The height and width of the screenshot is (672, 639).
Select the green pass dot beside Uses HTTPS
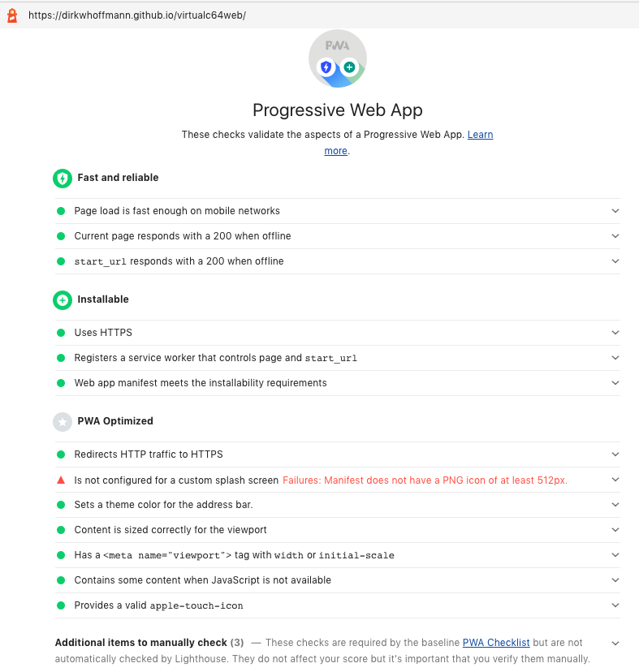click(60, 332)
